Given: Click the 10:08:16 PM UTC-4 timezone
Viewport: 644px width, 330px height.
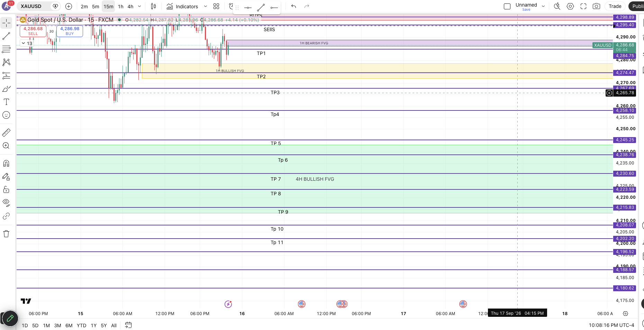Looking at the screenshot, I should [x=611, y=325].
